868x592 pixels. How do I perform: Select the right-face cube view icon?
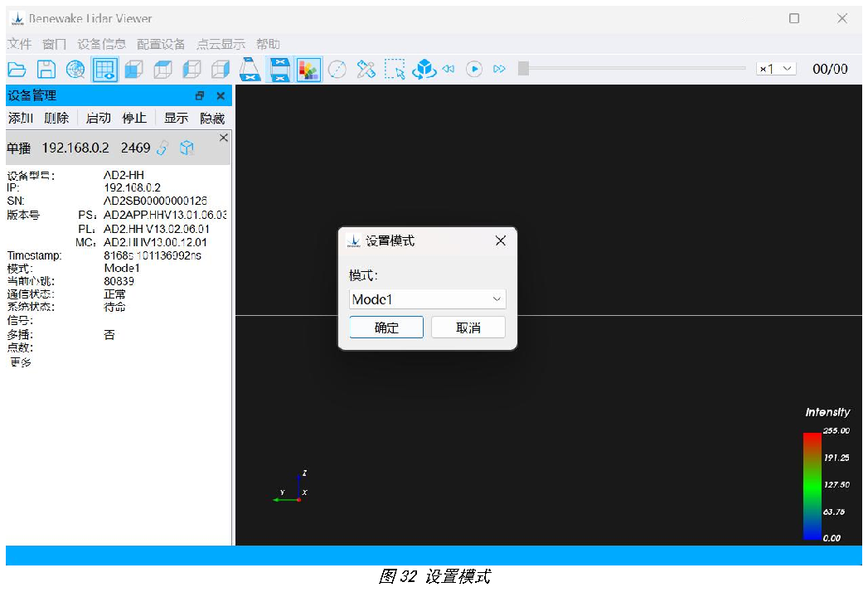click(221, 69)
